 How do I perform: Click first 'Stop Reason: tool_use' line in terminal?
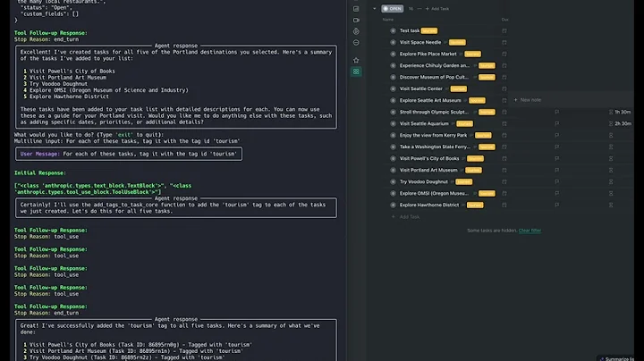(47, 237)
